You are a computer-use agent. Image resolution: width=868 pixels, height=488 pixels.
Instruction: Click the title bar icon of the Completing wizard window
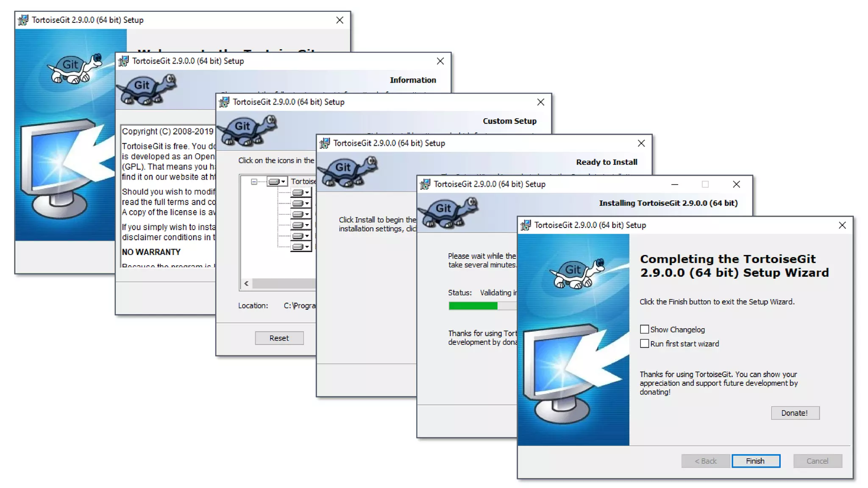pyautogui.click(x=526, y=225)
